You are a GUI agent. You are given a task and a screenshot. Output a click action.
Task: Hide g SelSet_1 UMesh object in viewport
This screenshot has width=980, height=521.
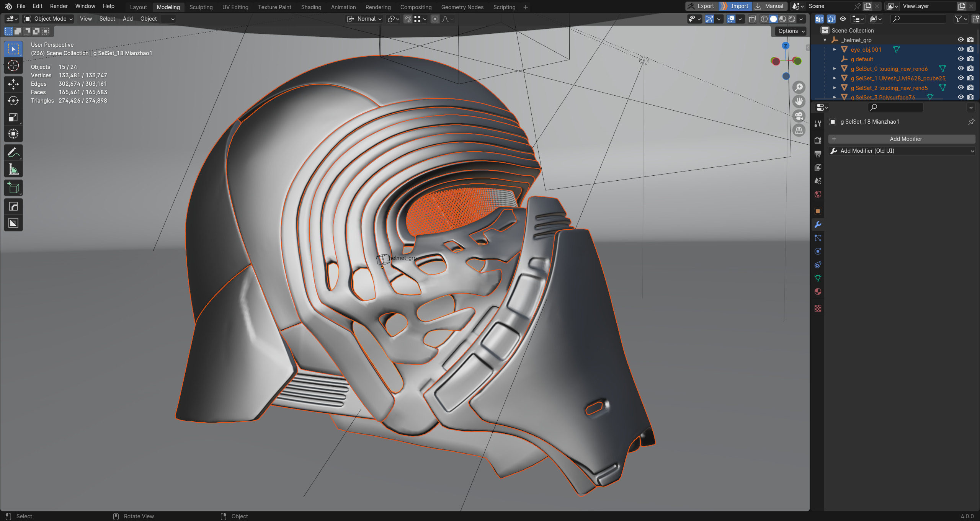(960, 78)
